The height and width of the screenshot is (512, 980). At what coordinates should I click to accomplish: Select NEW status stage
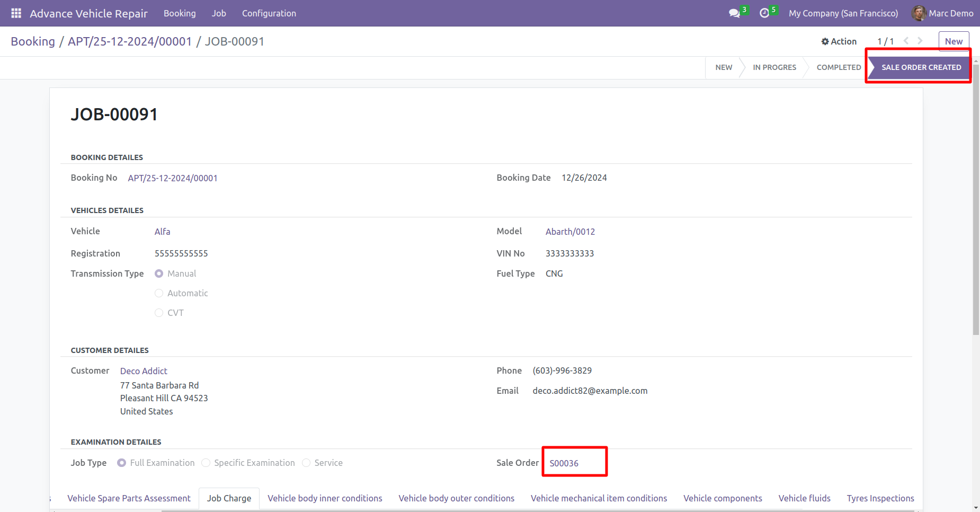coord(724,67)
